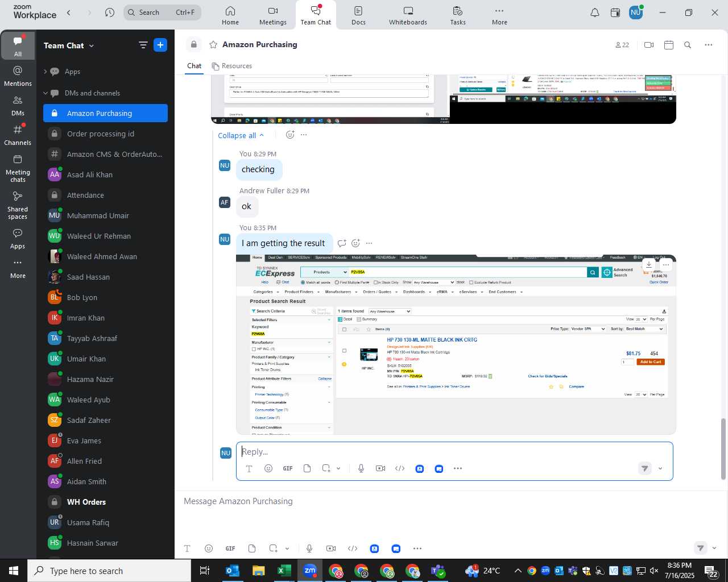Open the Docs tab

(358, 15)
